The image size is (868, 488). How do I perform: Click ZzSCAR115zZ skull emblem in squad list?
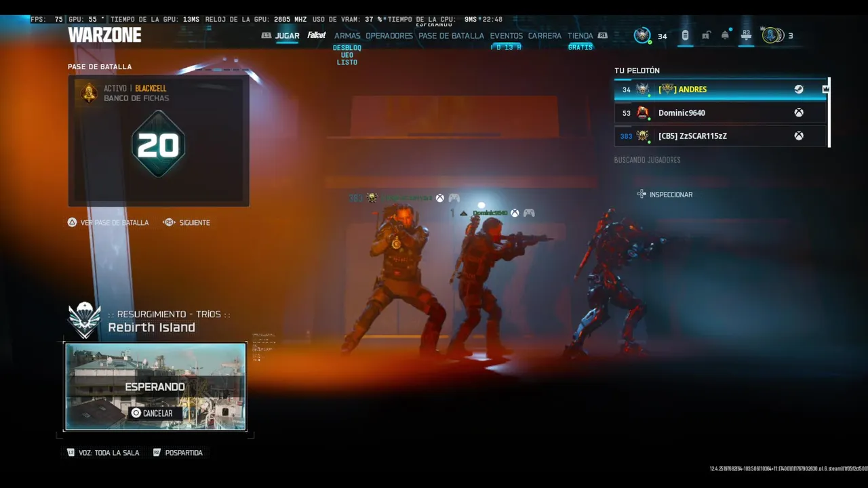tap(643, 136)
